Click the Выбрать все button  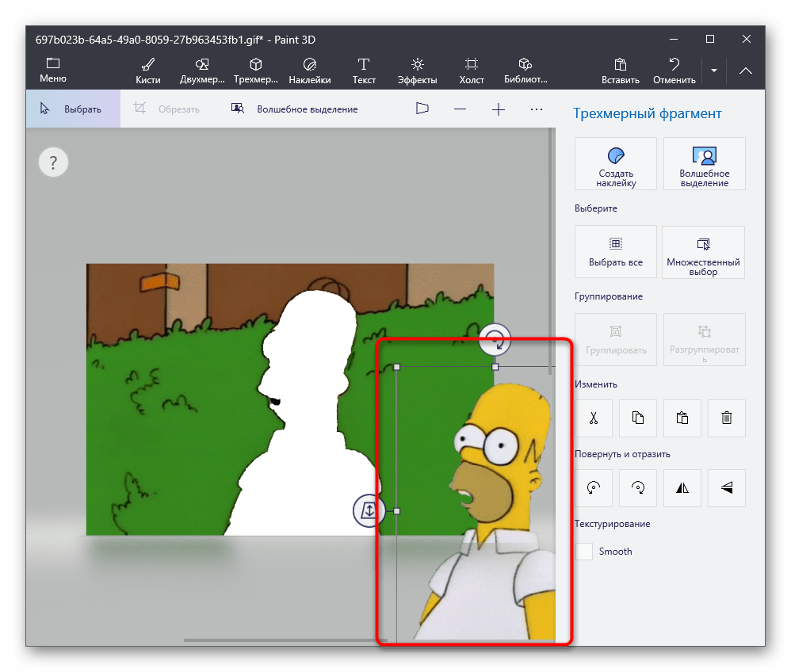616,252
